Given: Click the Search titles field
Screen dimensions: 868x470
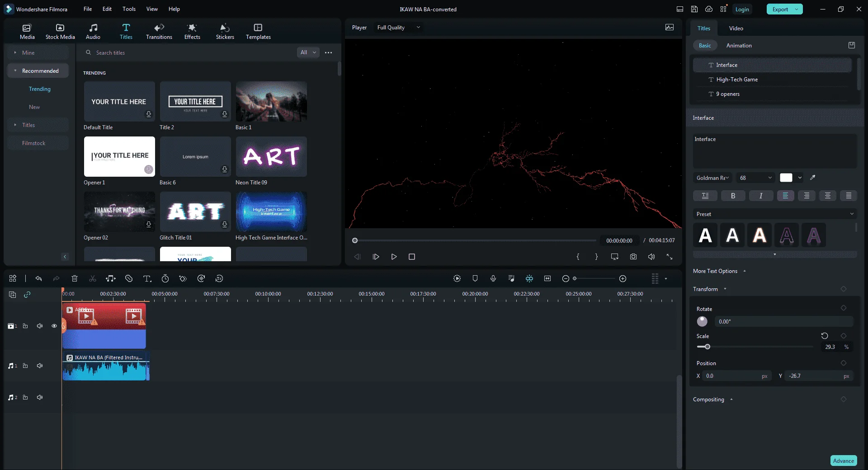Looking at the screenshot, I should pos(190,52).
